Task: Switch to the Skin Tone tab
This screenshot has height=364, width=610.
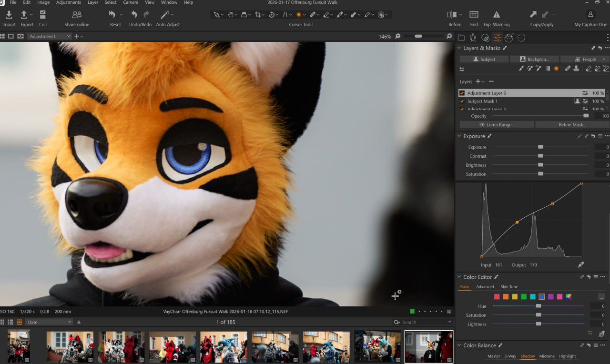Action: point(509,287)
